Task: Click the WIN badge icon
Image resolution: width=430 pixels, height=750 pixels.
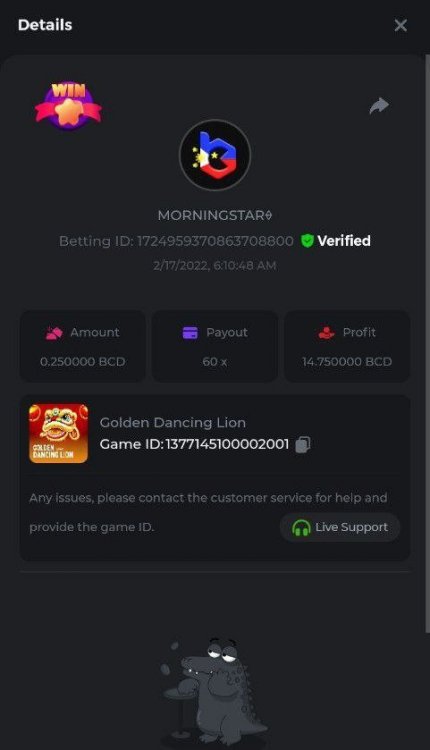Action: pyautogui.click(x=68, y=106)
